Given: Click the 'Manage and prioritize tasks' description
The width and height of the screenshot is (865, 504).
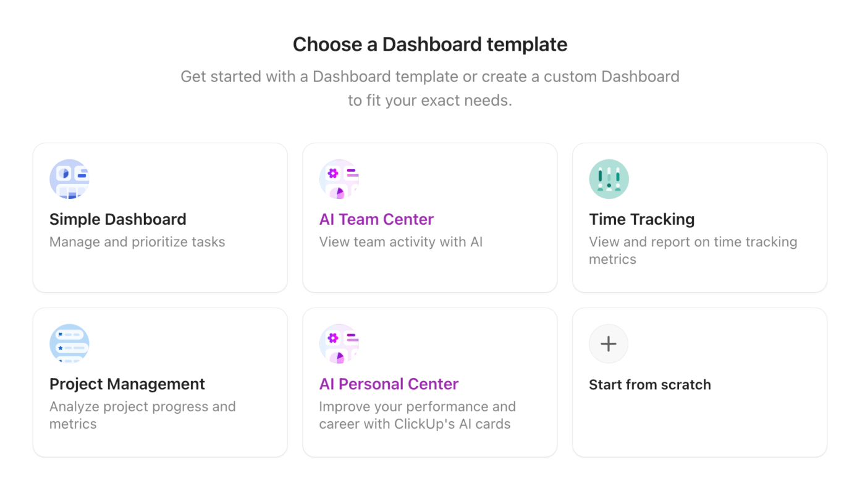Looking at the screenshot, I should point(137,242).
